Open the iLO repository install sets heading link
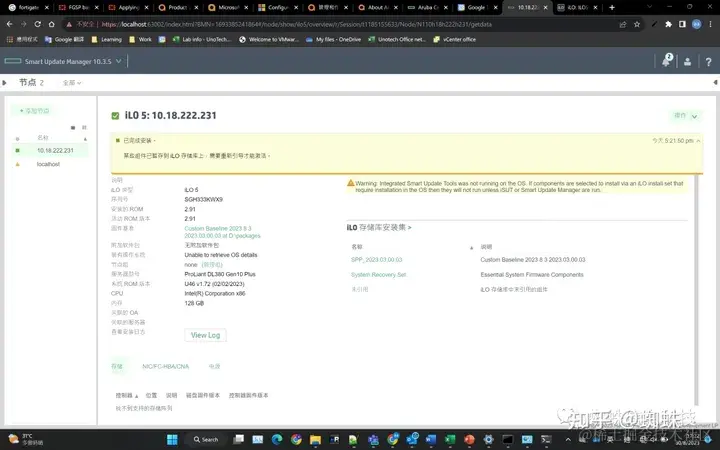Image resolution: width=720 pixels, height=450 pixels. [379, 227]
